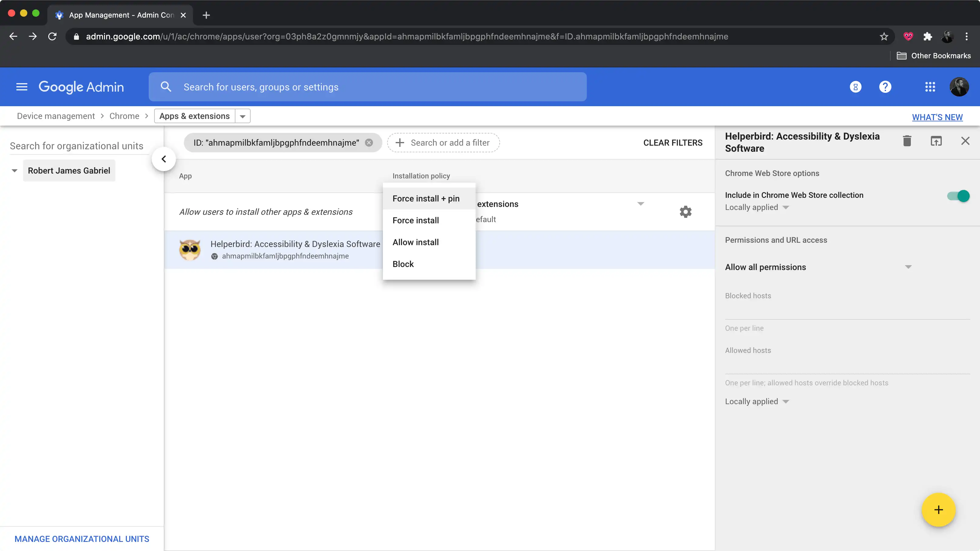
Task: Click Search or add a filter chip
Action: pyautogui.click(x=443, y=143)
